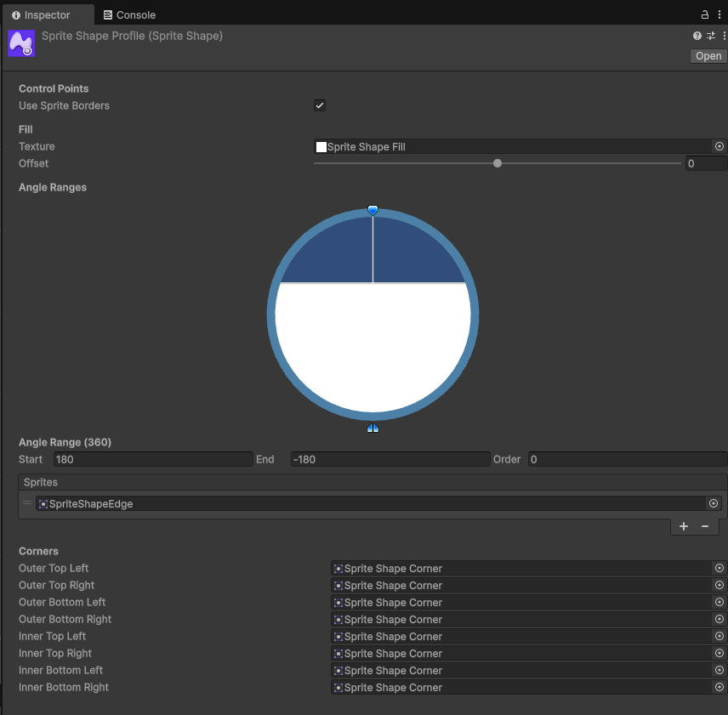This screenshot has width=728, height=715.
Task: Select the bottom angle range handle
Action: pyautogui.click(x=373, y=428)
